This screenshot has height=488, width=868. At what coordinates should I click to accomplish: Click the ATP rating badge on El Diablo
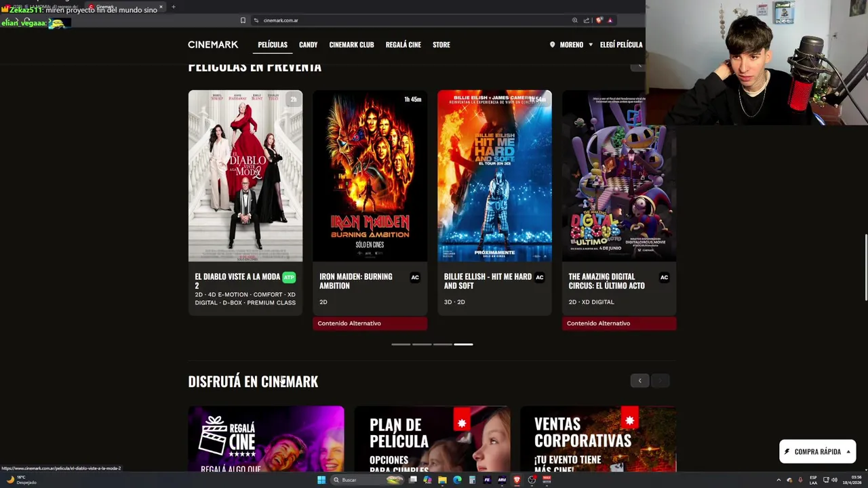click(x=289, y=277)
